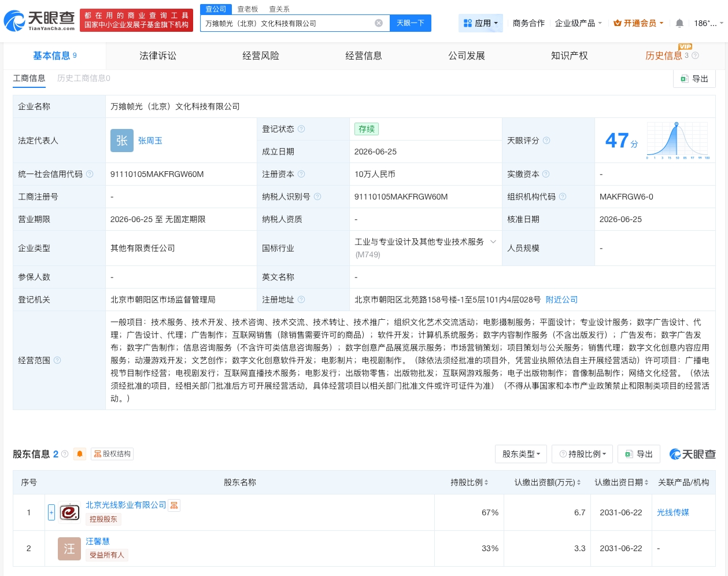Click the Excel icon on top 导出 button
This screenshot has width=728, height=576.
[x=685, y=79]
